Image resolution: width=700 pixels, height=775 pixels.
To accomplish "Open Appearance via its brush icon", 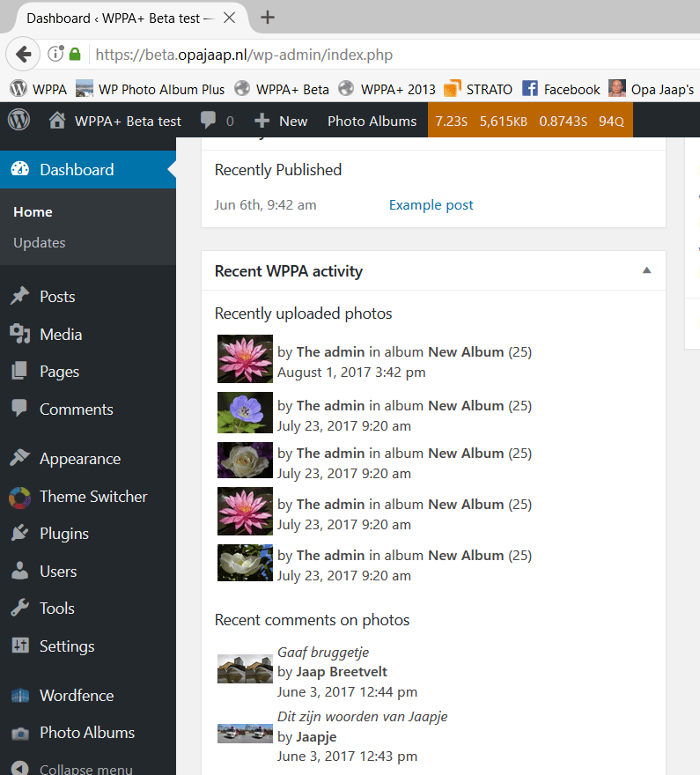I will click(x=19, y=458).
